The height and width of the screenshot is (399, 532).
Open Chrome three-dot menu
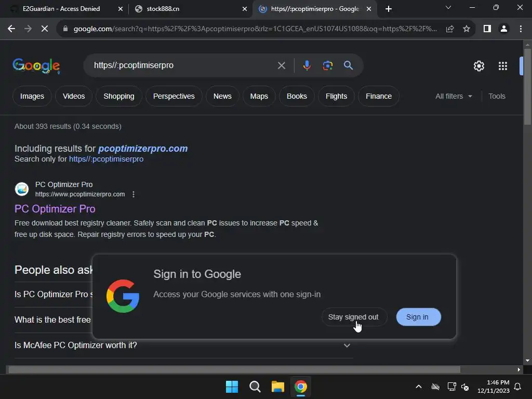tap(521, 29)
